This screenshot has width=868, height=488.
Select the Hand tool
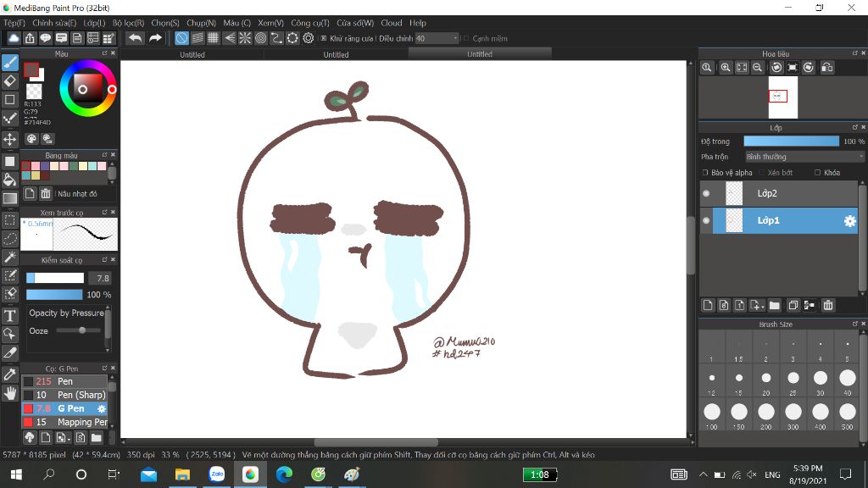tap(10, 393)
